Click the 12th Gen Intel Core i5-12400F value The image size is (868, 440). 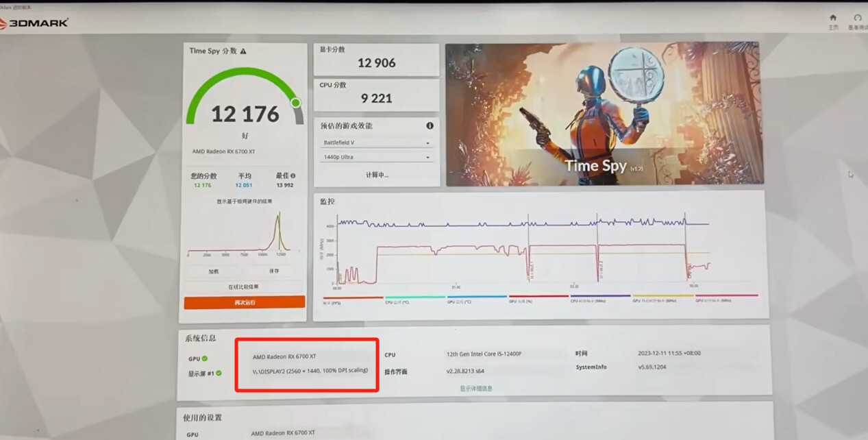pyautogui.click(x=485, y=354)
